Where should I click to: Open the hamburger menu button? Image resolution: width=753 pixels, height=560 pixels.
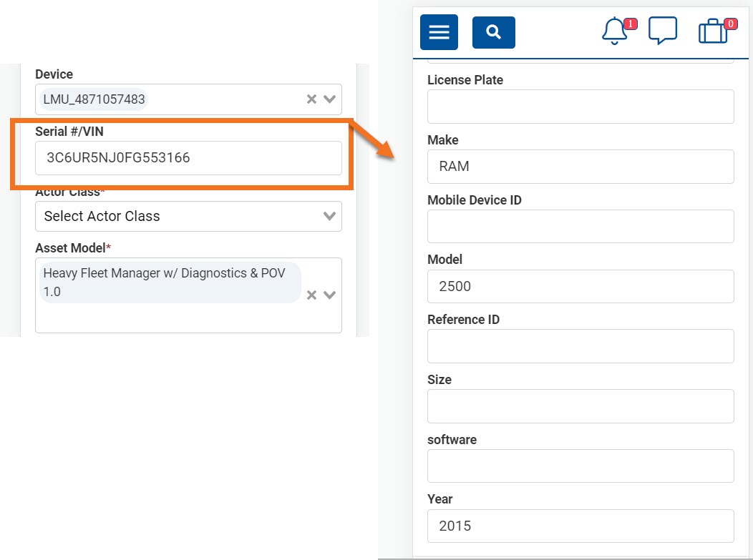click(x=439, y=32)
